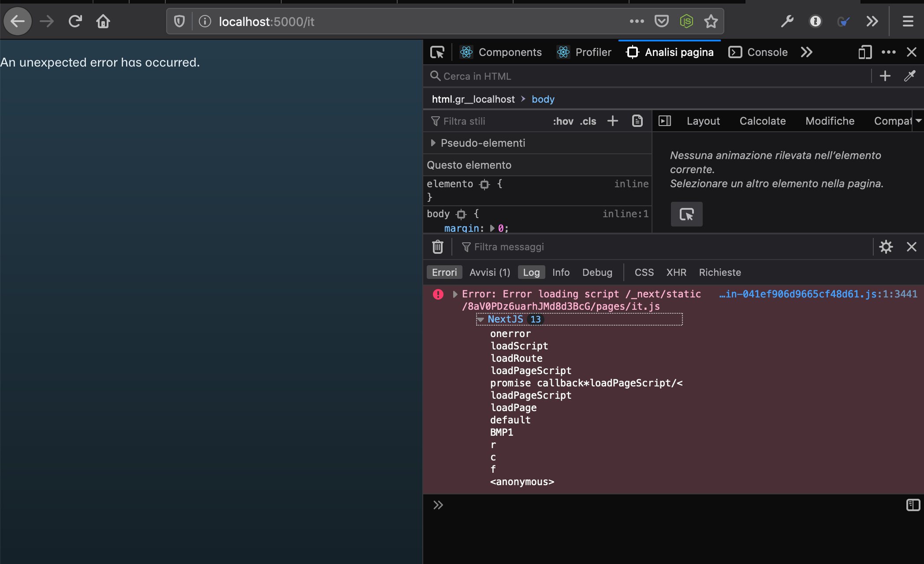The height and width of the screenshot is (564, 924).
Task: Show site information icon in address bar
Action: pos(205,21)
